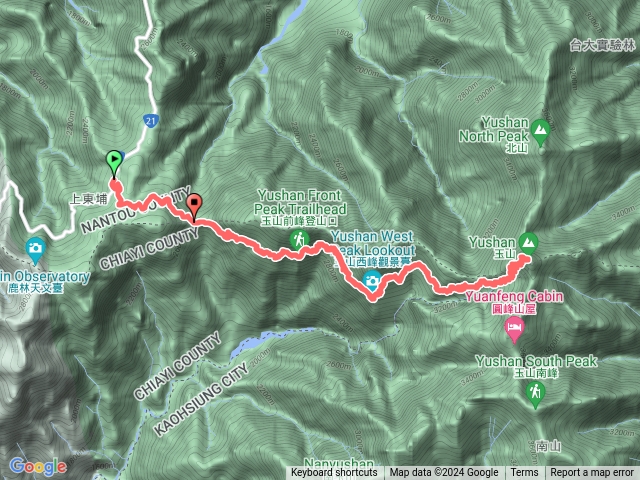Open Keyboard shortcuts

pyautogui.click(x=334, y=473)
